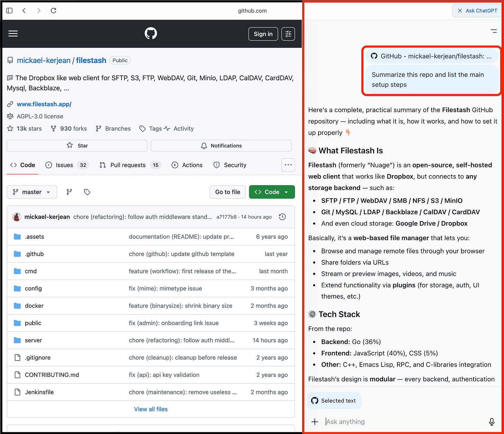Select the Code tab
Viewport: 504px width, 434px height.
pos(23,165)
